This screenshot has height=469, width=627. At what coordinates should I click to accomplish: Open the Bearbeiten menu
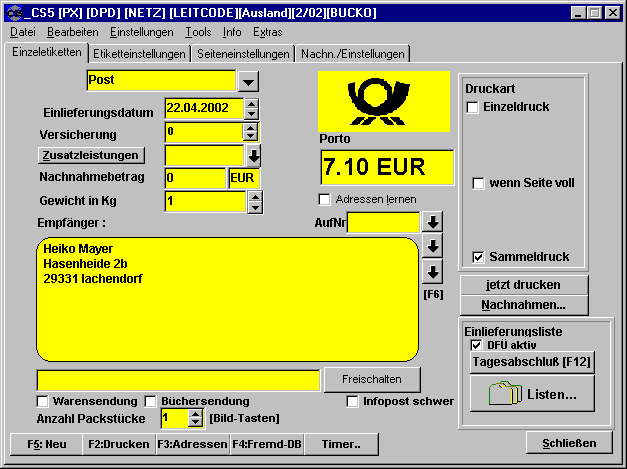point(73,32)
